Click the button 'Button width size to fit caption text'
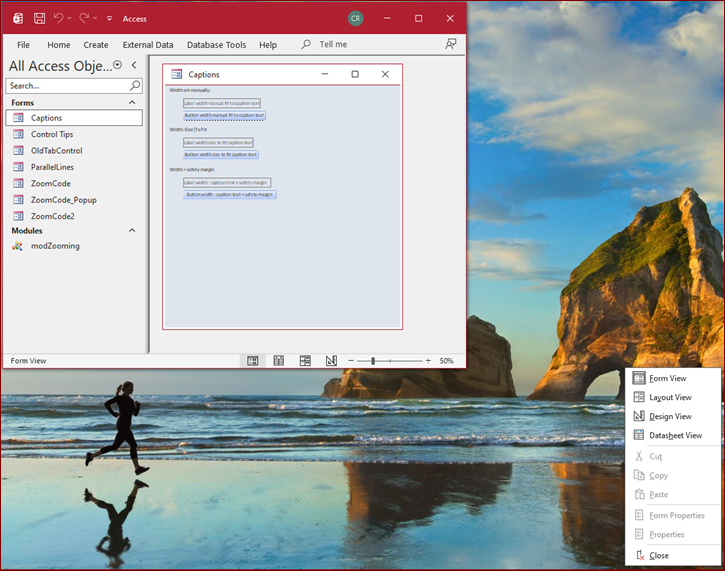725x571 pixels. [221, 154]
